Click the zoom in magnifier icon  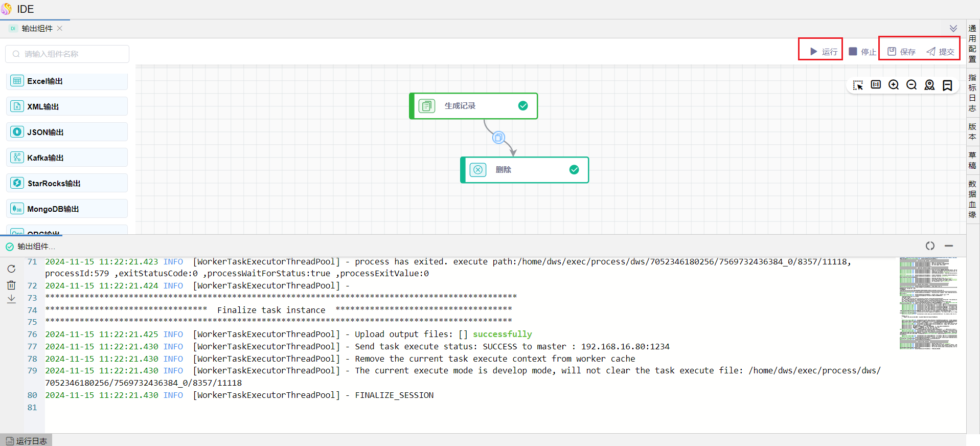(x=894, y=85)
